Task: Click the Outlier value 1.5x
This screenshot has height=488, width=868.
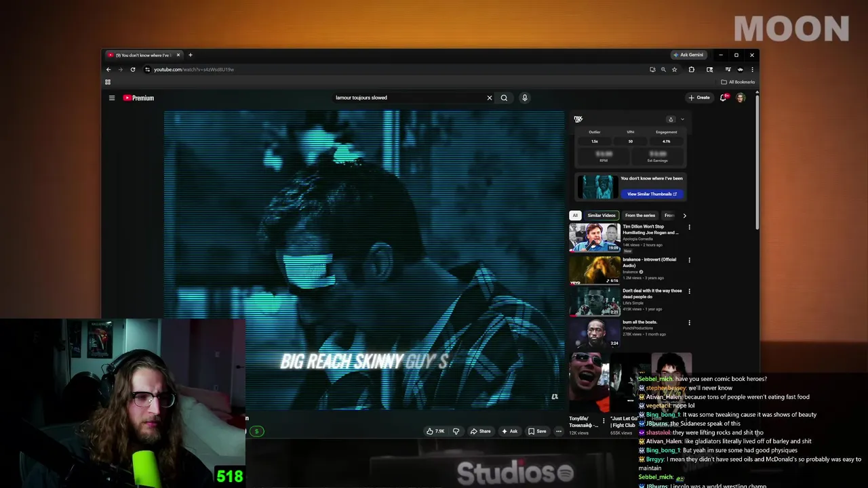Action: [x=595, y=141]
